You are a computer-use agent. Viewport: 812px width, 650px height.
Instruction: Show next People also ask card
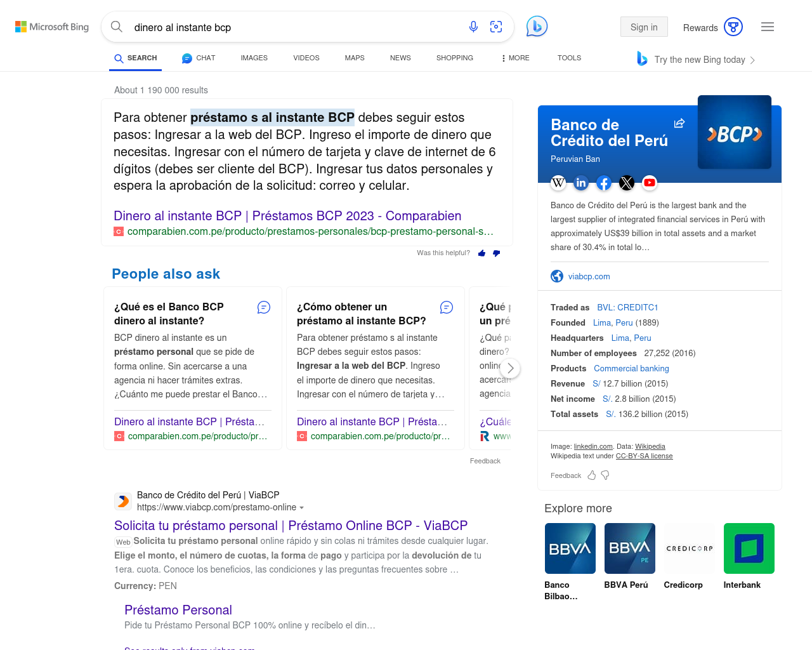point(510,368)
